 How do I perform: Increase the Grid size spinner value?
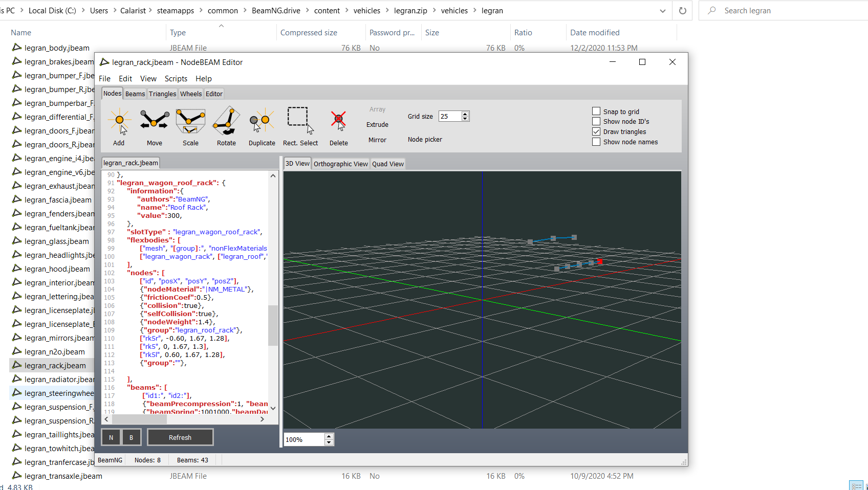(465, 114)
